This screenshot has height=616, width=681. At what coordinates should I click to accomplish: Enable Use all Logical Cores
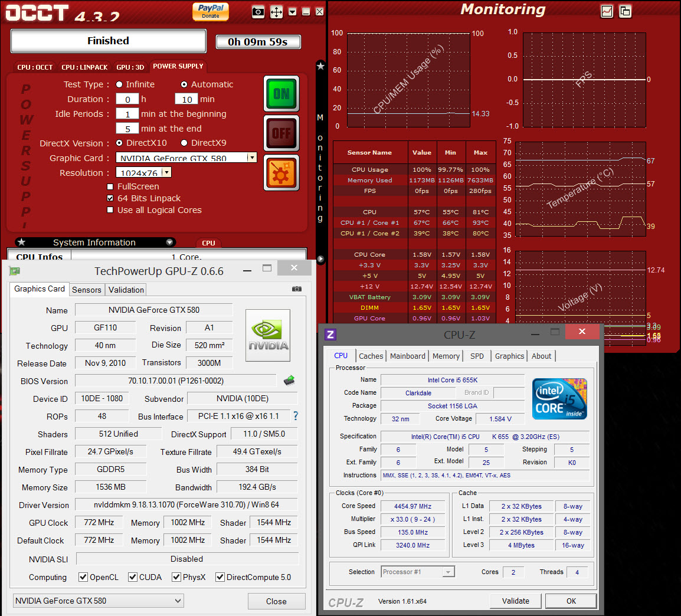(110, 210)
